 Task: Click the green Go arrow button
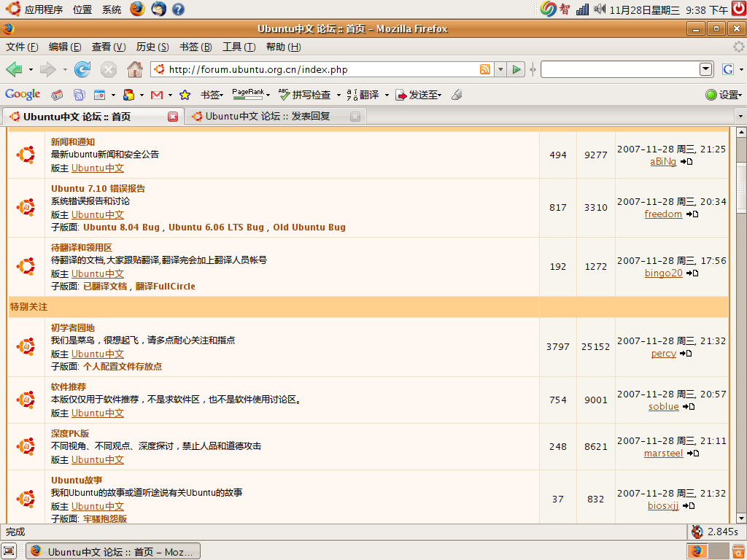pyautogui.click(x=516, y=69)
